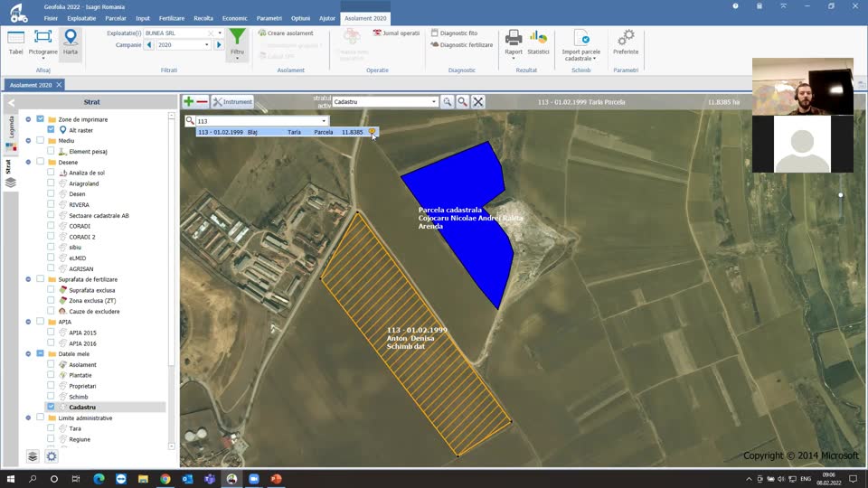Enable the RIVERA layer checkbox
868x488 pixels.
51,204
